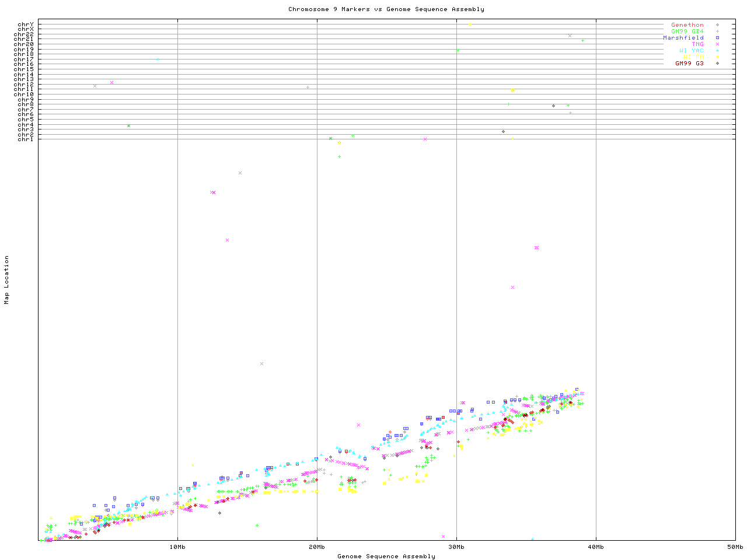Click the 30Mb x-axis tick label
Viewport: 747px width, 560px height.
click(x=456, y=547)
